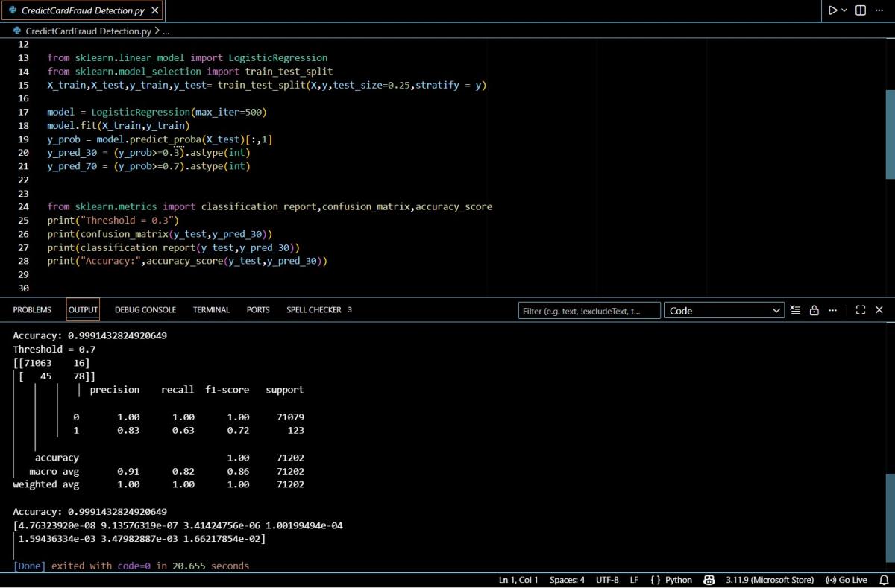Hide the bottom panel
This screenshot has width=895, height=588.
click(x=879, y=310)
